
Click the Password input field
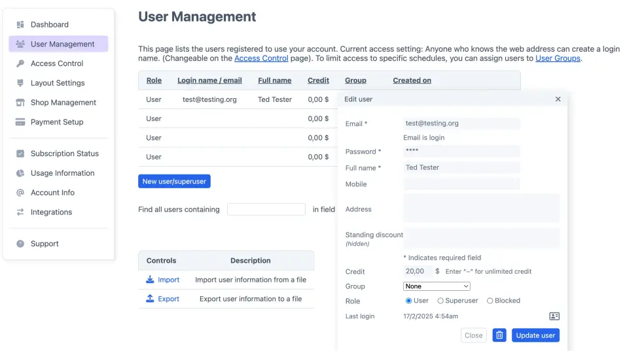(461, 151)
